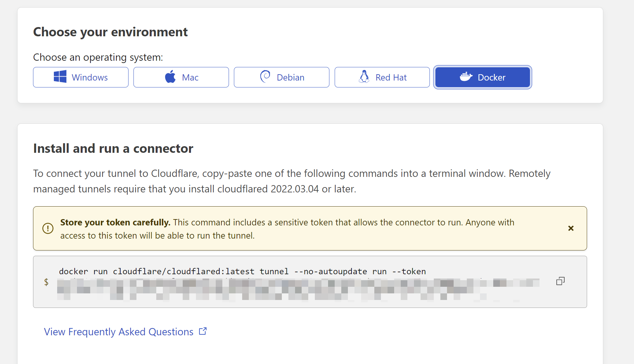Open View Frequently Asked Questions link
The height and width of the screenshot is (364, 634).
[x=119, y=332]
